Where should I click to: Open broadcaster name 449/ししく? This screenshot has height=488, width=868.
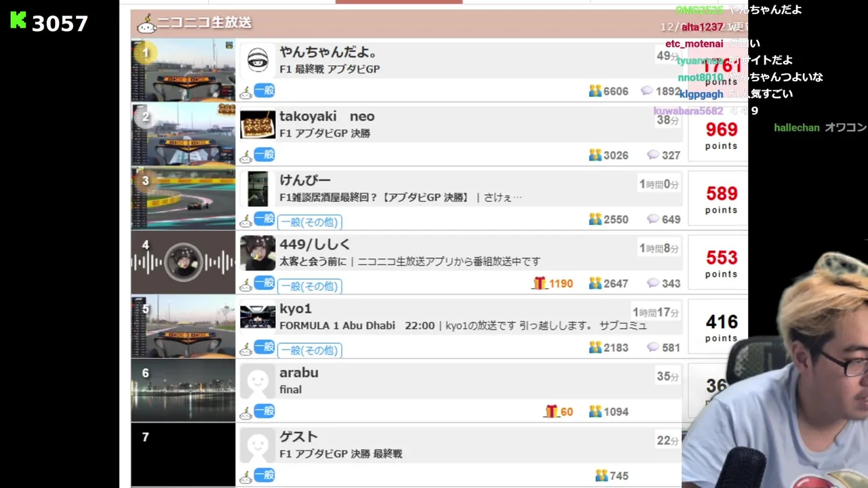tap(315, 245)
